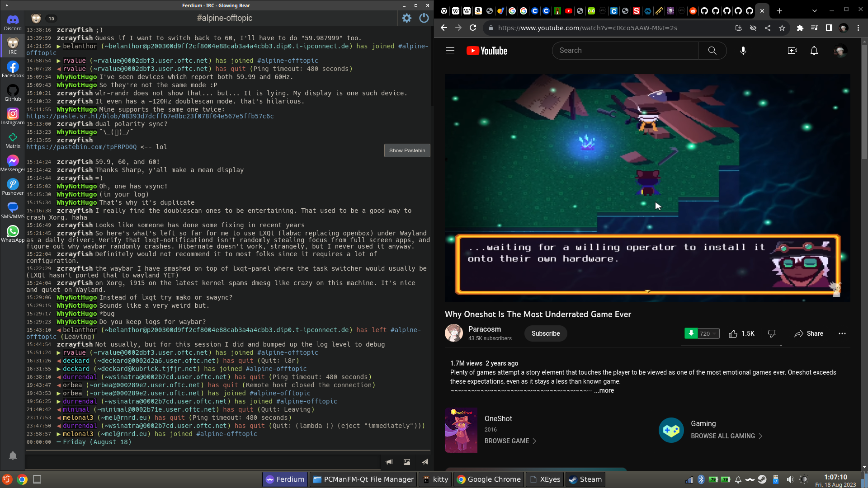Open the Chrome tab search dropdown
The image size is (868, 488).
[814, 11]
